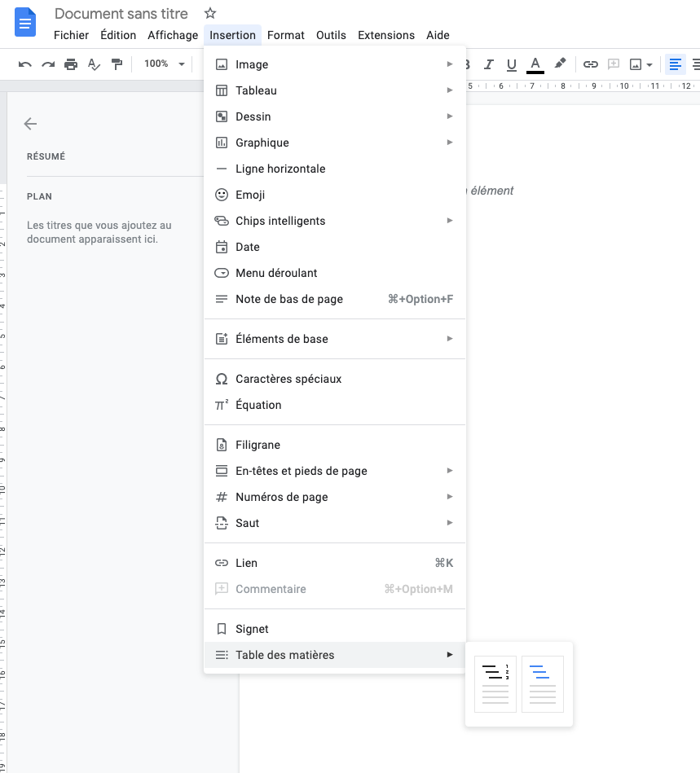Insert a Date chip
This screenshot has height=773, width=700.
(x=334, y=247)
